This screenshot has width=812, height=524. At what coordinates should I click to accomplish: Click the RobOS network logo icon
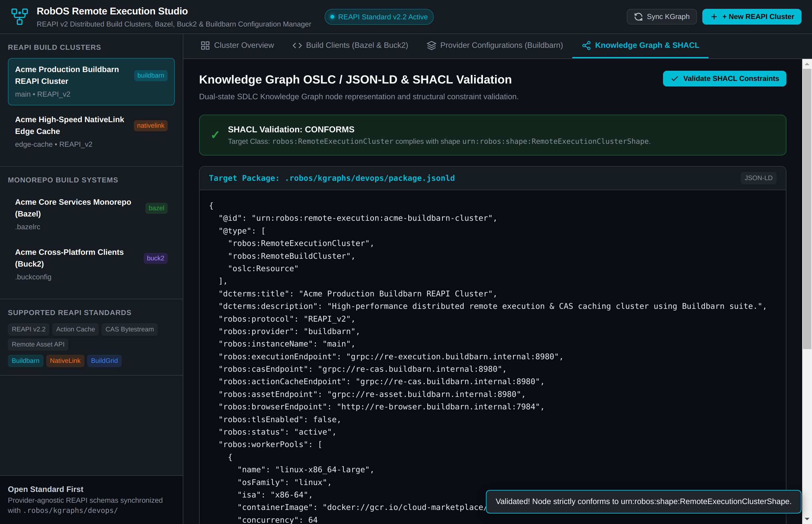pyautogui.click(x=19, y=17)
